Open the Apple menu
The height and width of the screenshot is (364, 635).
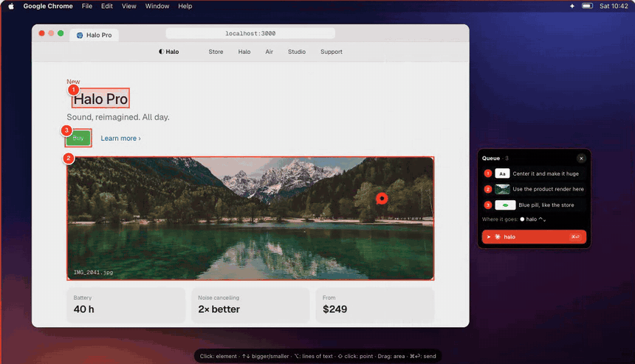11,6
